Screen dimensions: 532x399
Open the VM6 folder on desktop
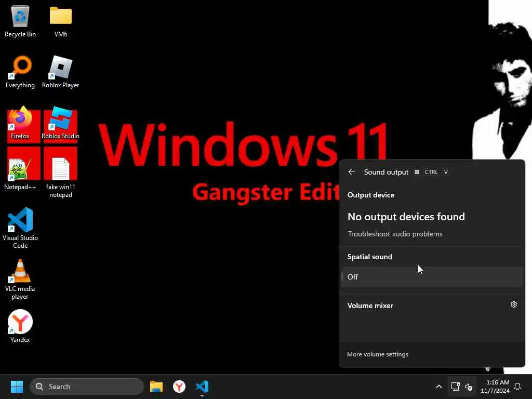click(x=61, y=21)
